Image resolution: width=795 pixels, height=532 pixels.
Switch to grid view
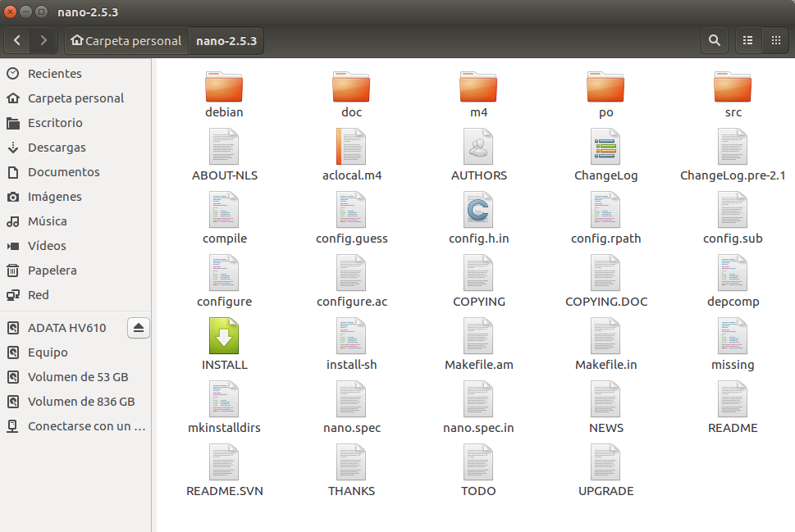(774, 39)
